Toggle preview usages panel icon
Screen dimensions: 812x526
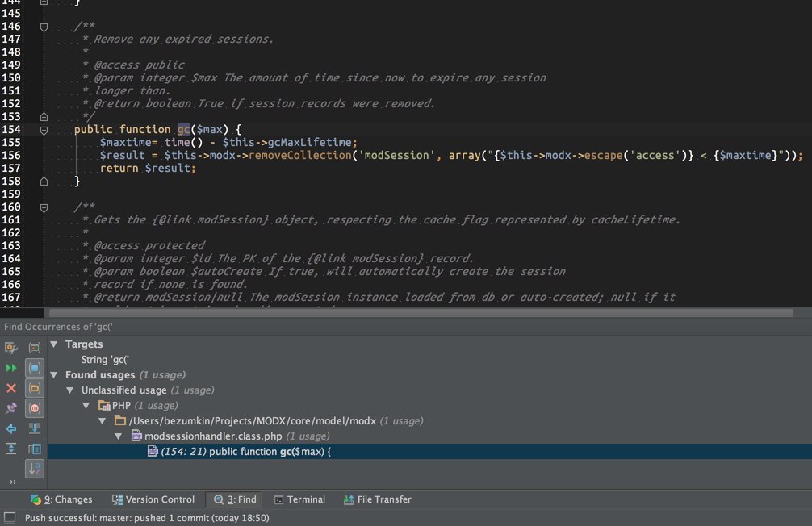pos(35,449)
